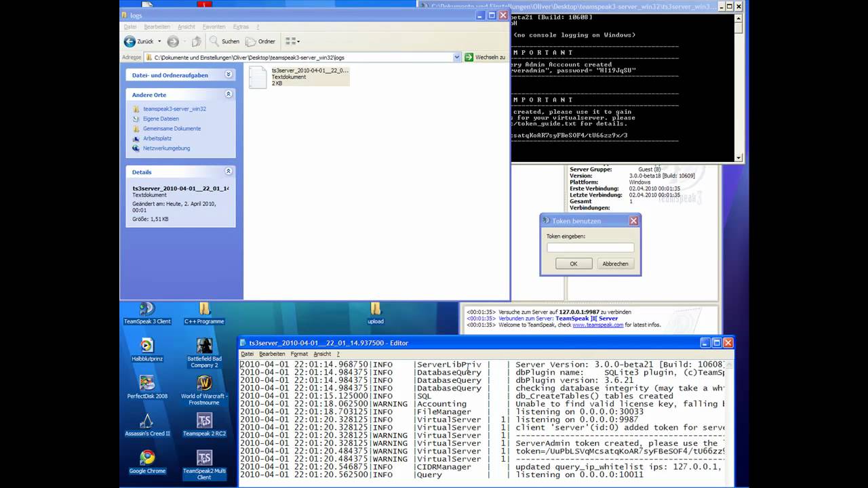Select PerfectDisk 2008 desktop icon
Viewport: 868px width, 488px height.
[x=147, y=387]
